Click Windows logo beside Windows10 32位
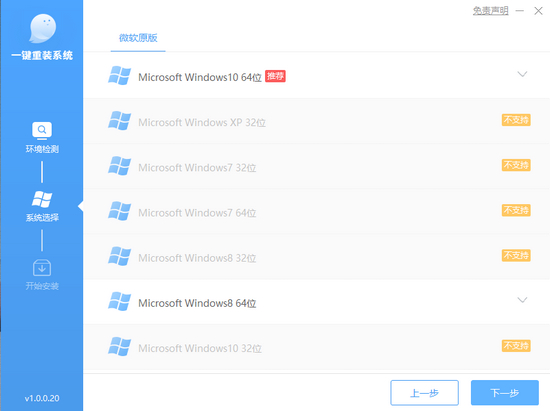 (x=120, y=346)
